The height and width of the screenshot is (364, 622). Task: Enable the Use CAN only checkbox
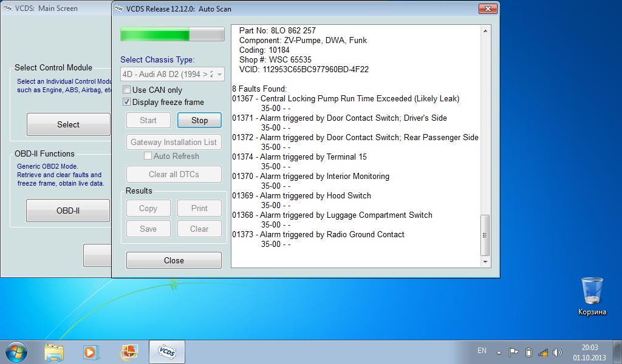pos(127,90)
